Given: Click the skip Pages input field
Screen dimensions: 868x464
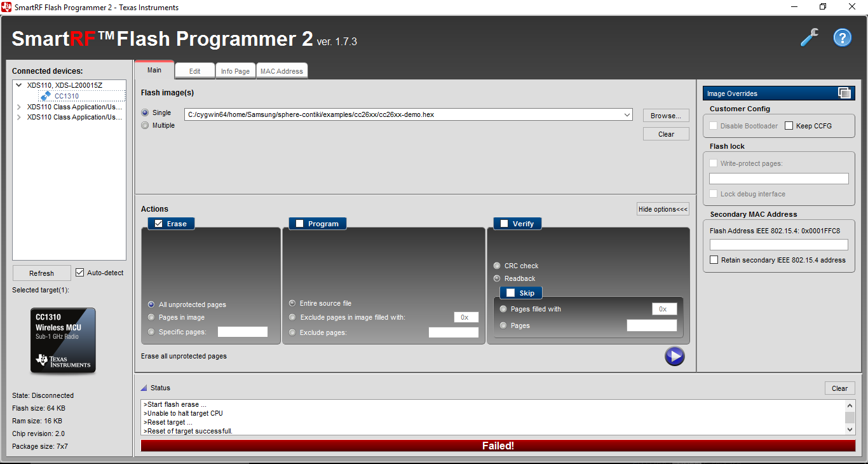Looking at the screenshot, I should click(652, 325).
